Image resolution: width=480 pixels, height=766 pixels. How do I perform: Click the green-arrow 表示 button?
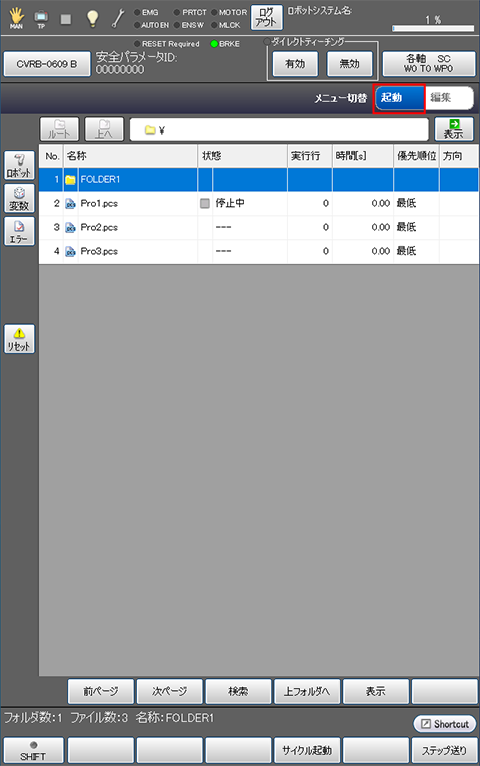point(454,129)
